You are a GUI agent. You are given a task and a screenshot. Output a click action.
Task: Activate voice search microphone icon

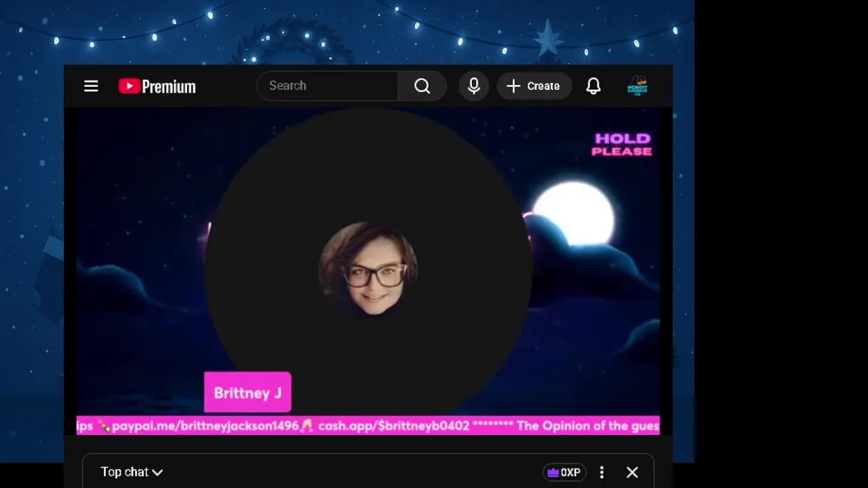474,86
